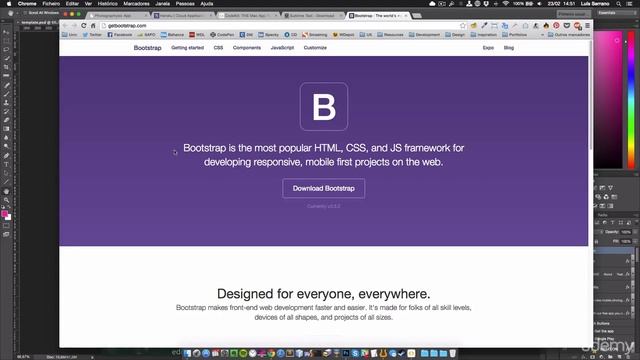Open the CSS nav link
Image resolution: width=640 pixels, height=360 pixels.
(218, 48)
